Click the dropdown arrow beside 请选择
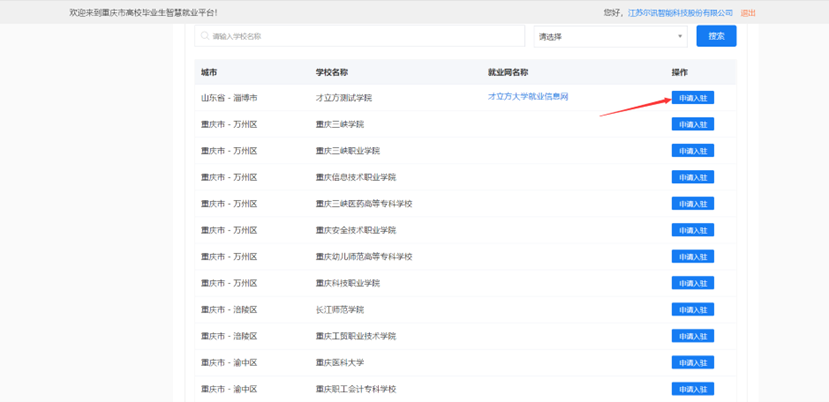Viewport: 829px width, 402px height. pos(680,37)
